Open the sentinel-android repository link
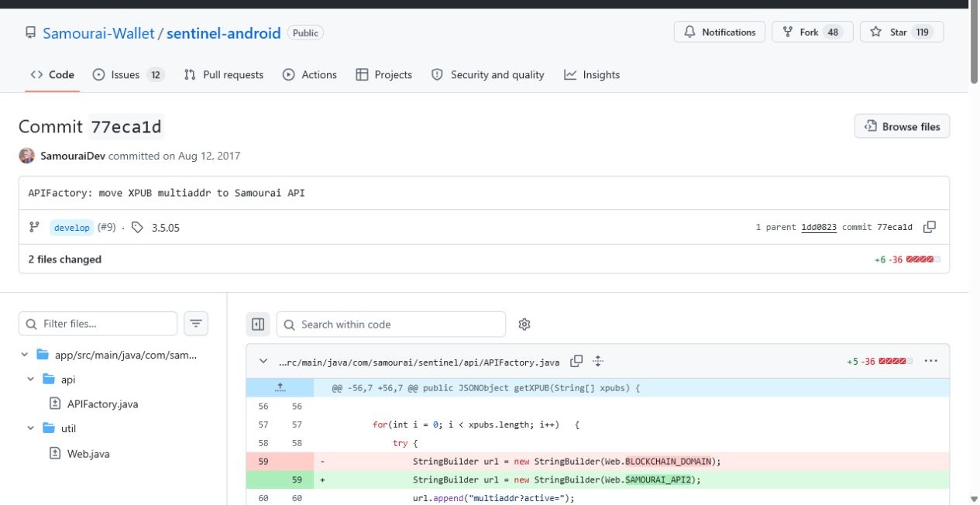 pos(223,33)
